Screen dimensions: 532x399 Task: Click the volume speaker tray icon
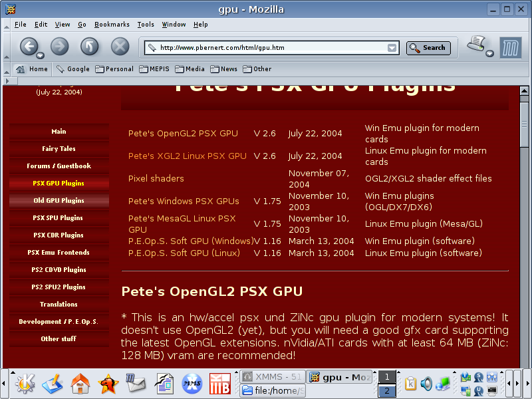[x=426, y=384]
